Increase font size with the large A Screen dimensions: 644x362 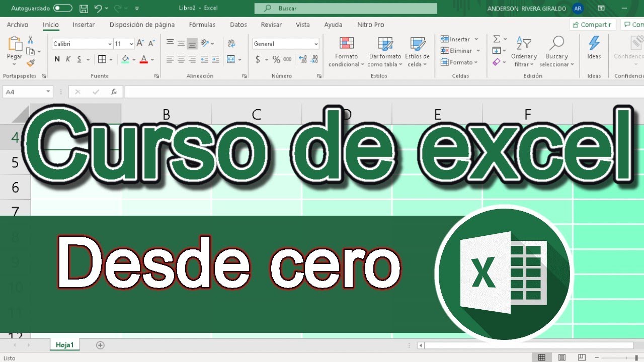click(140, 44)
